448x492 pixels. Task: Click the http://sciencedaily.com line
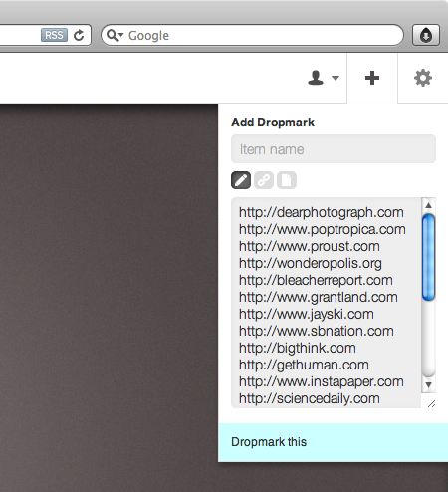(x=310, y=398)
